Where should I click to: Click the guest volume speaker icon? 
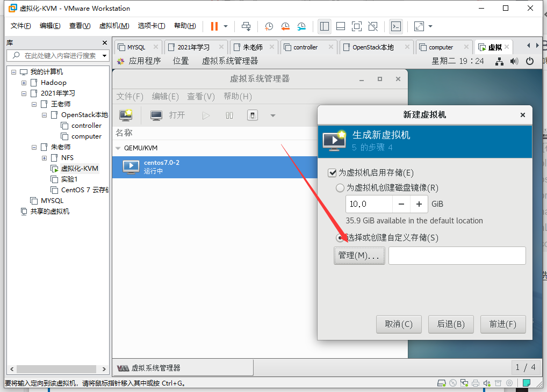click(514, 61)
